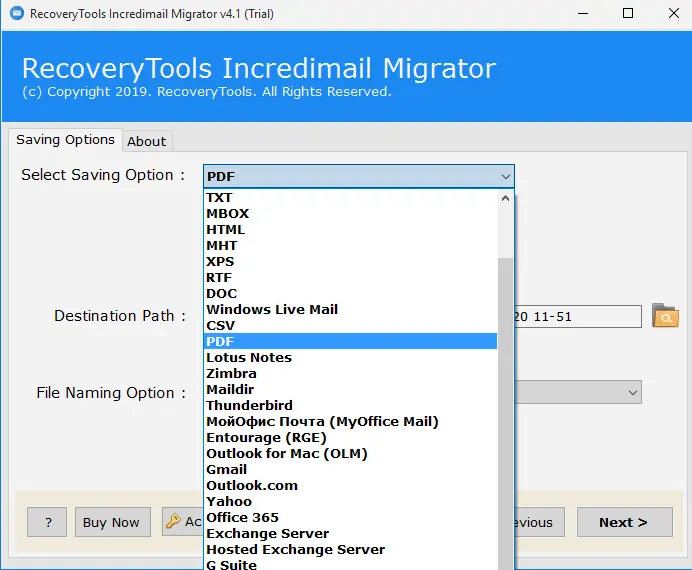
Task: Click the app icon in the title bar
Action: tap(15, 14)
